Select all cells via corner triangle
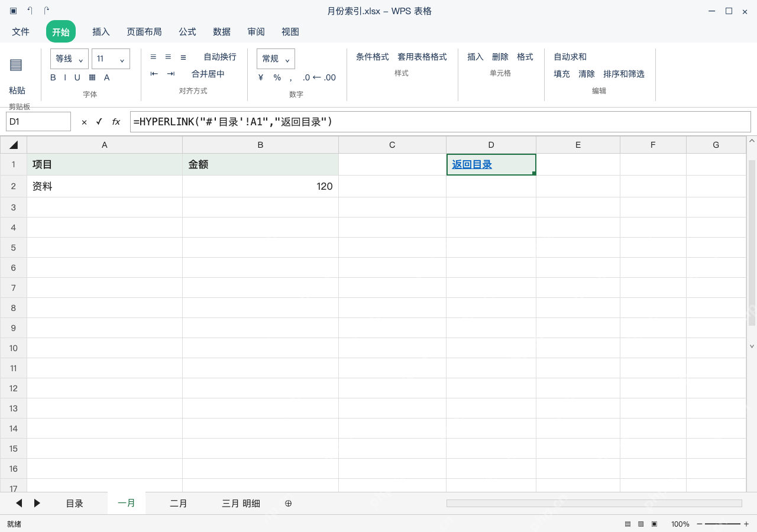The height and width of the screenshot is (532, 757). (x=14, y=145)
